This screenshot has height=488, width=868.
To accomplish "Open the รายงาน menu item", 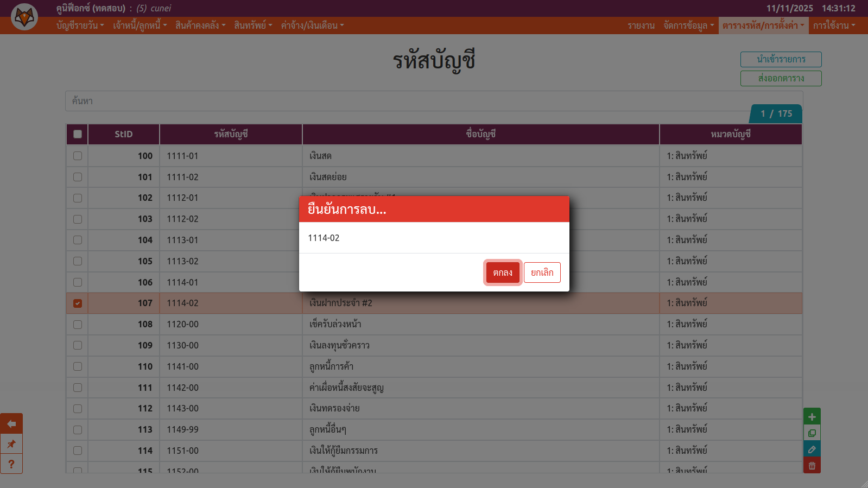I will pyautogui.click(x=641, y=26).
